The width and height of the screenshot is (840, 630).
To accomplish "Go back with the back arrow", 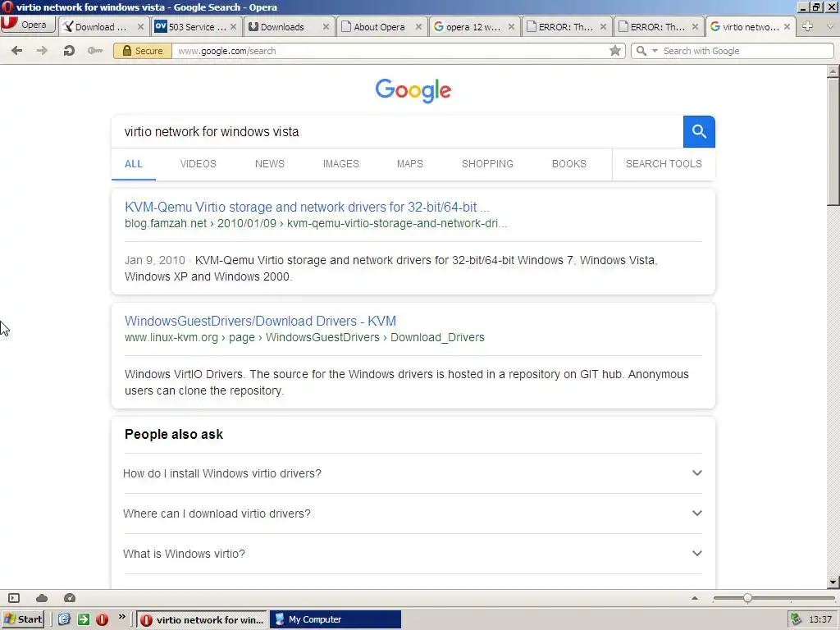I will [16, 50].
